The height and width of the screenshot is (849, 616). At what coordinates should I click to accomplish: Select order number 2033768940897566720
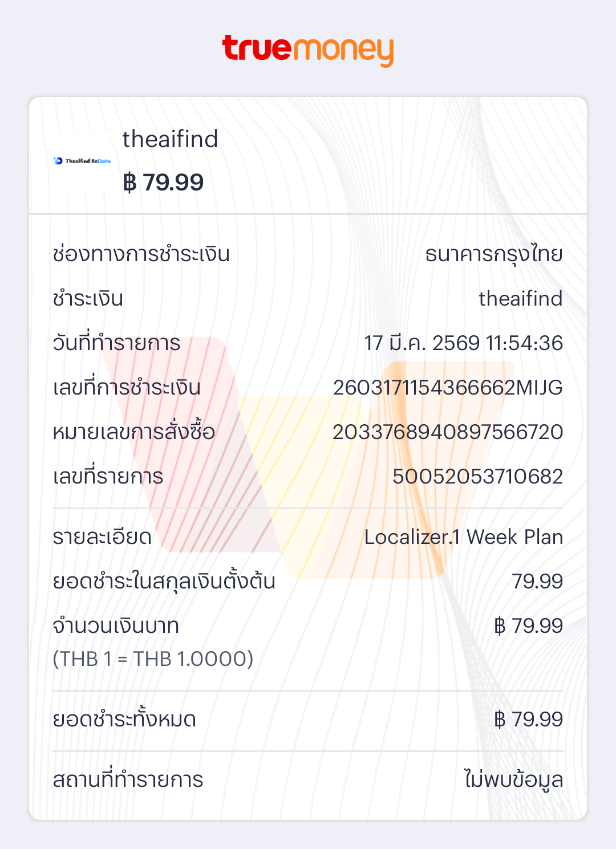[x=448, y=432]
